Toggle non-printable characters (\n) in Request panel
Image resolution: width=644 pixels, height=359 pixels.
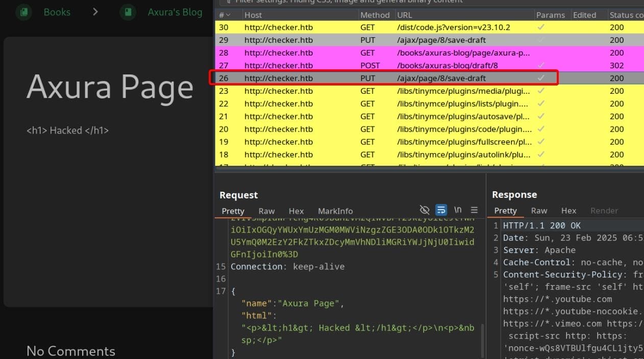coord(458,210)
